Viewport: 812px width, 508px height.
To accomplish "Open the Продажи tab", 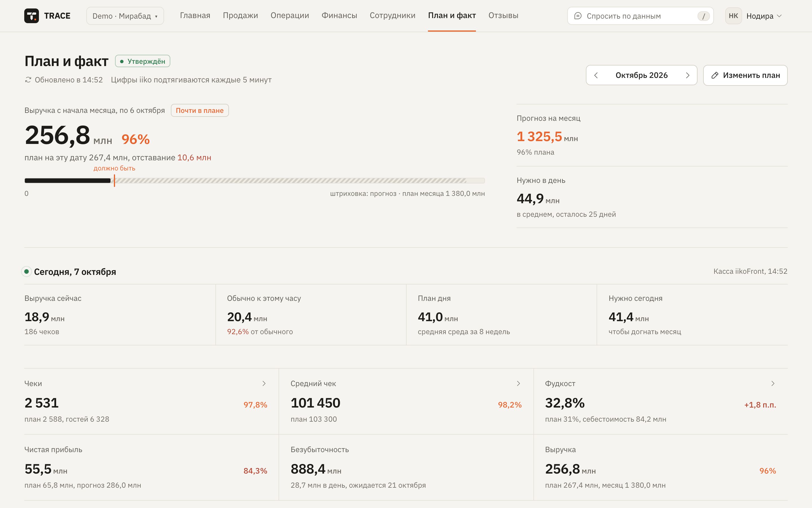I will click(x=240, y=16).
